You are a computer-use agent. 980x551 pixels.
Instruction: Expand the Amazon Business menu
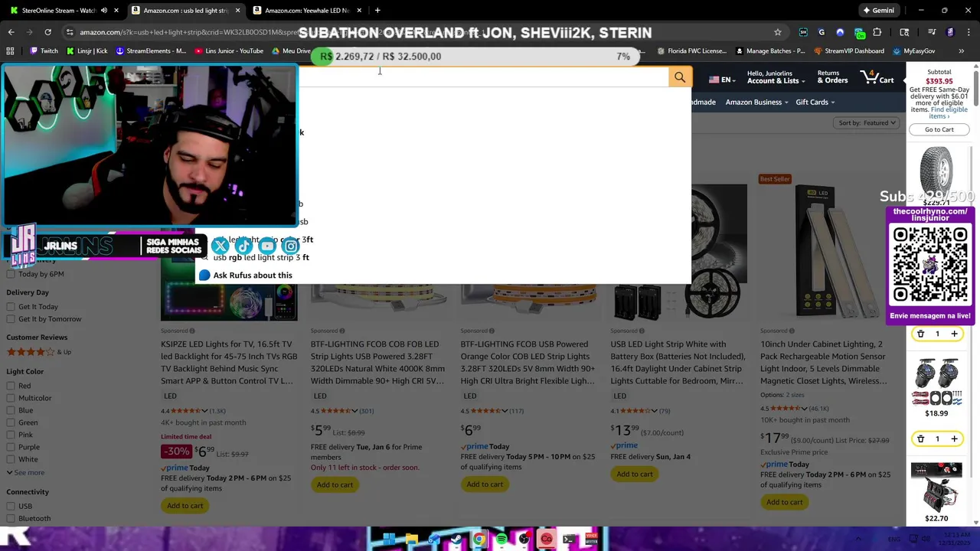coord(756,103)
